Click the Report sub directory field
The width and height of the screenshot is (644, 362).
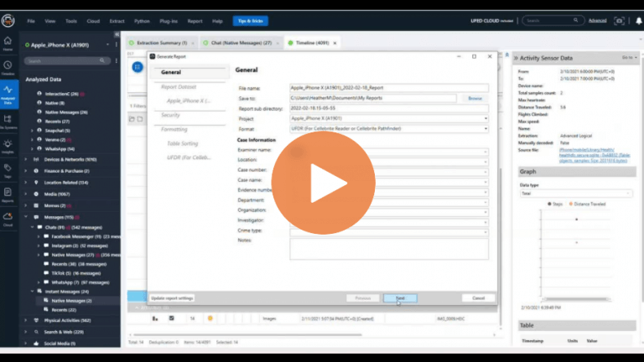tap(389, 108)
